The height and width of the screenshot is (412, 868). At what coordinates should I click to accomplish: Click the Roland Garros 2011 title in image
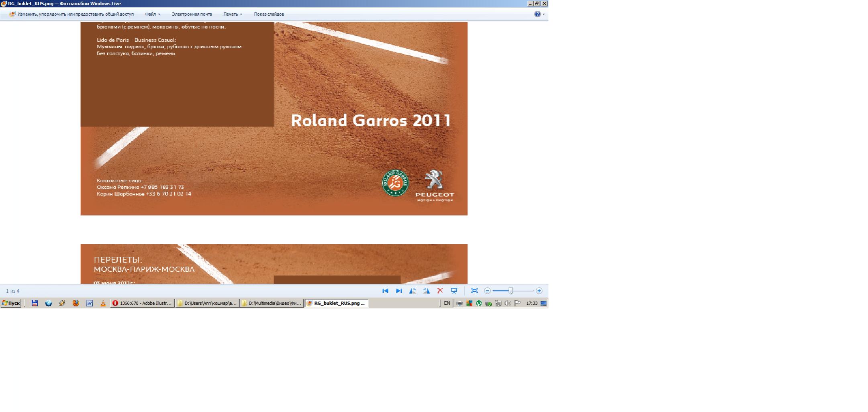click(371, 120)
